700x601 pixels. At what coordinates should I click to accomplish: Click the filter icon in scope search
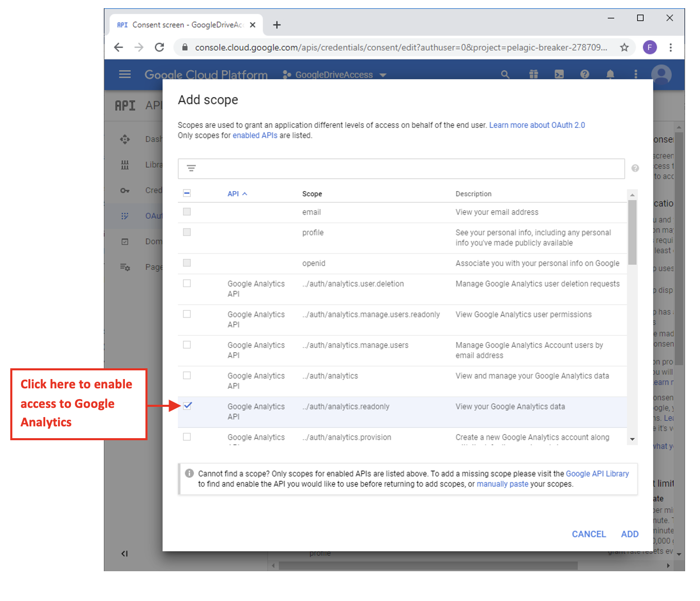point(191,168)
